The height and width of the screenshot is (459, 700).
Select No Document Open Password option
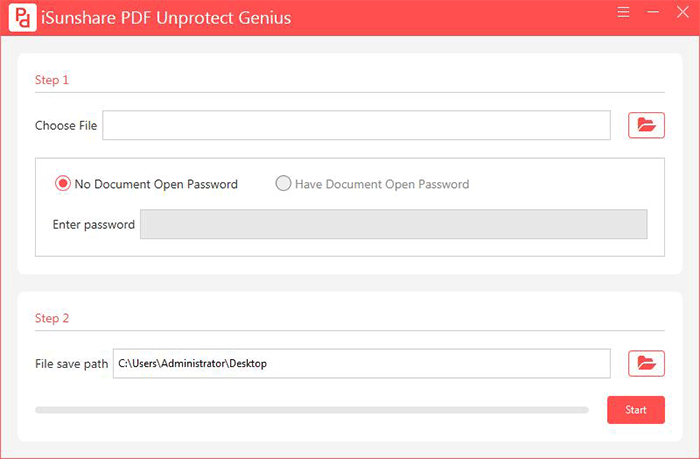click(146, 184)
